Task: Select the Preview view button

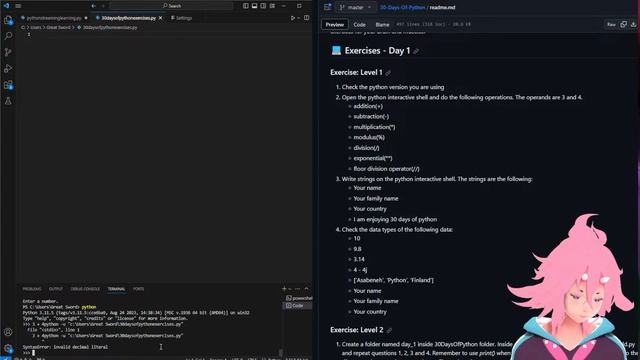Action: (335, 24)
